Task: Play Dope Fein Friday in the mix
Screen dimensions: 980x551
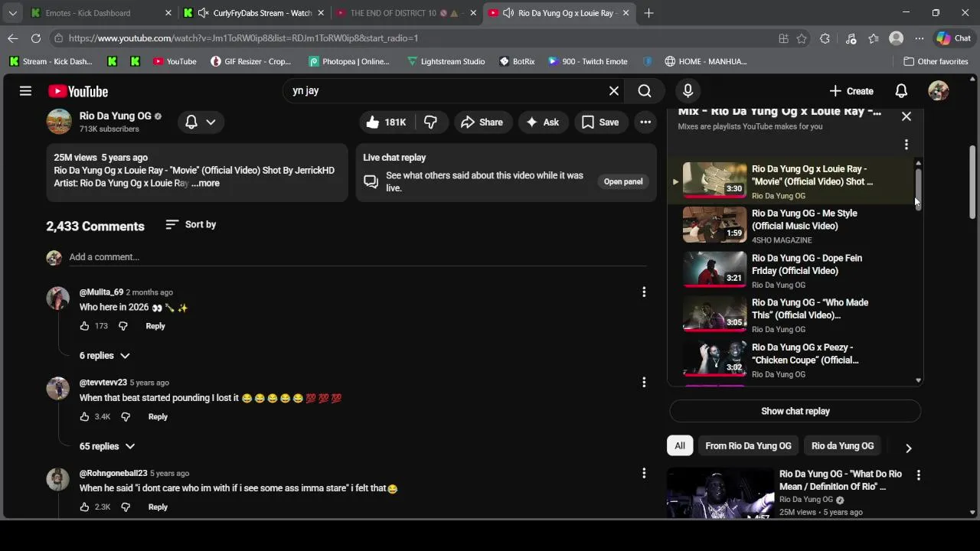Action: (789, 271)
